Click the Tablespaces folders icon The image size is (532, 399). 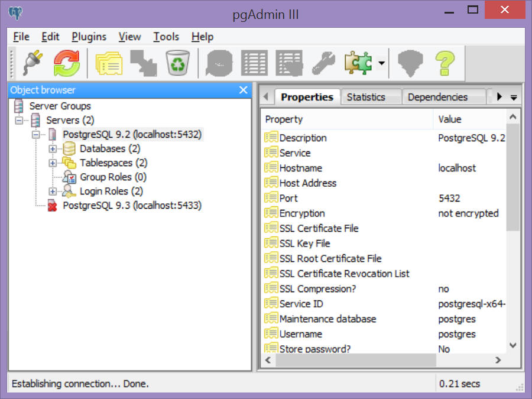coord(69,163)
